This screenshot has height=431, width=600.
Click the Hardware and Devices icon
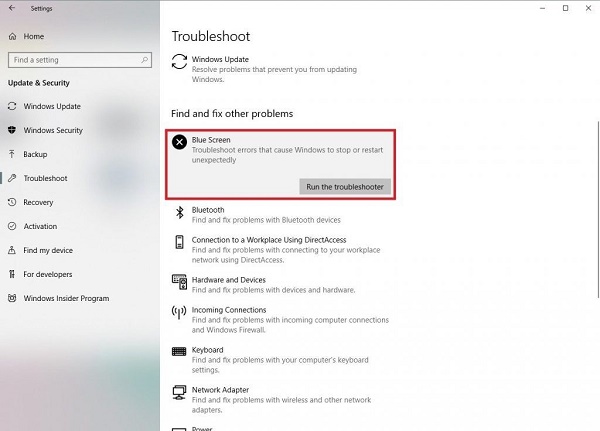179,282
